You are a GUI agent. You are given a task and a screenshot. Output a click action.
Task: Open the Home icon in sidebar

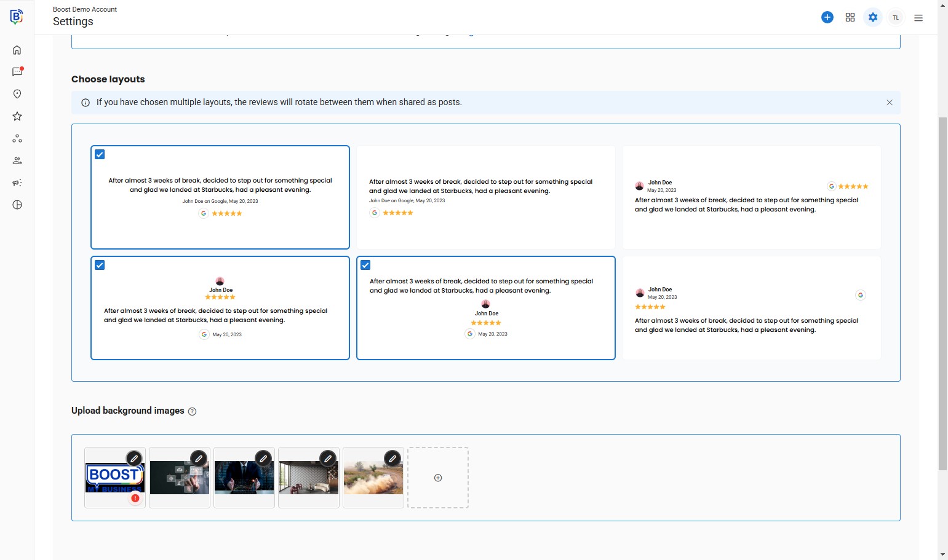pos(17,50)
